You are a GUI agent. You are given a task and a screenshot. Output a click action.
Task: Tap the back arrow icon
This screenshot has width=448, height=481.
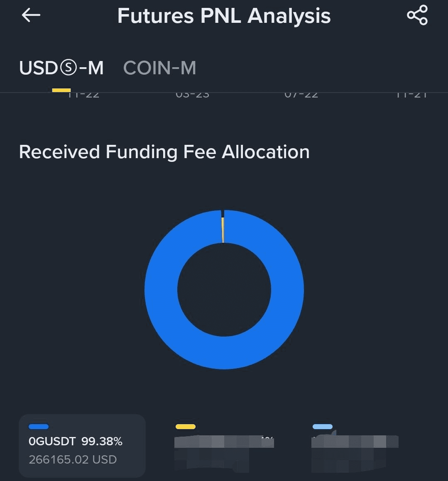31,16
